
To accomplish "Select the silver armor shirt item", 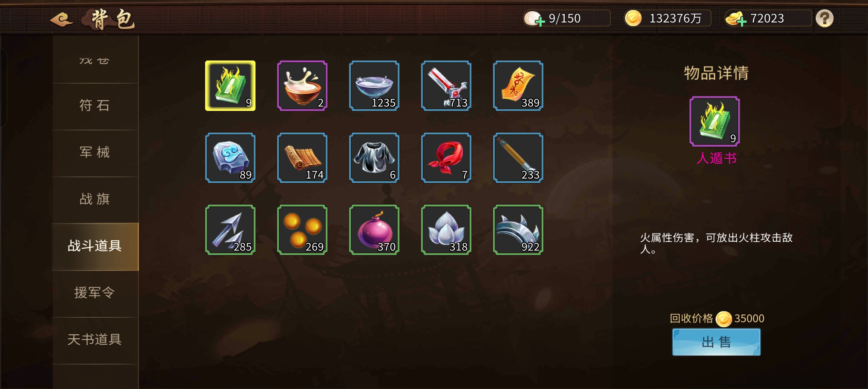I will click(374, 158).
